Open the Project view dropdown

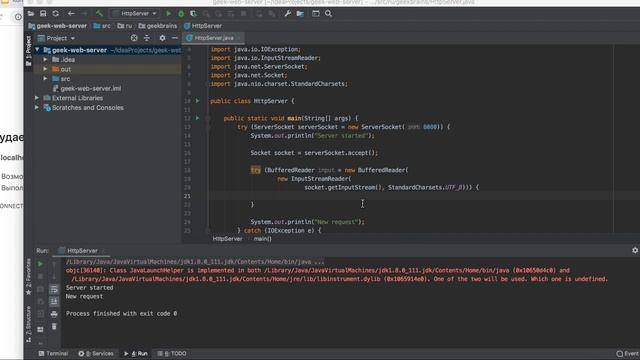coord(56,38)
